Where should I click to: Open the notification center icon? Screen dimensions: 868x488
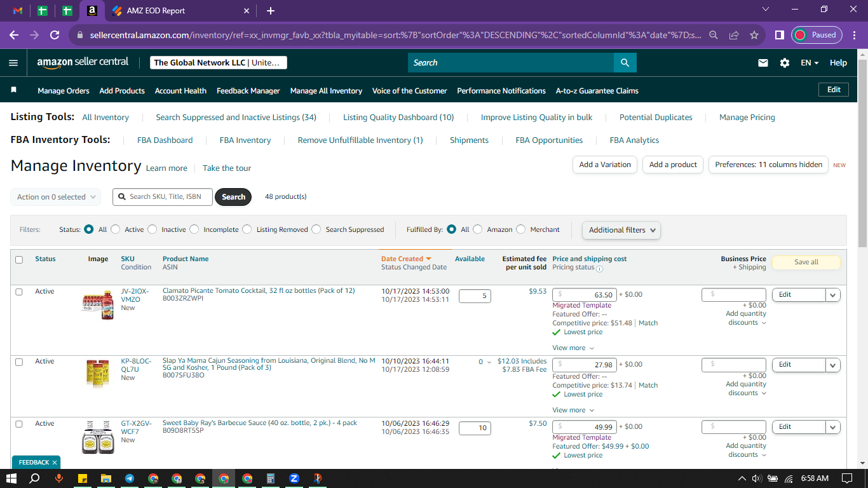click(847, 478)
